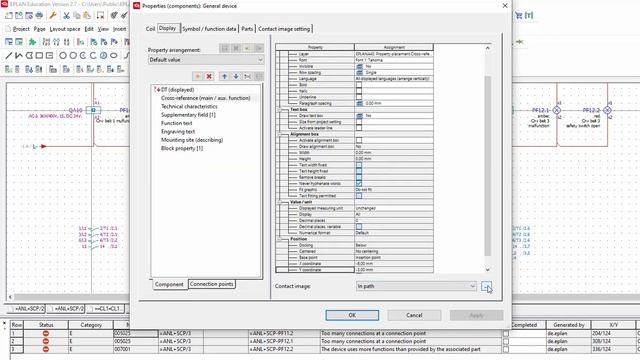Click the scissors Cut icon
Screen dimensions: 640x360
[67, 16]
